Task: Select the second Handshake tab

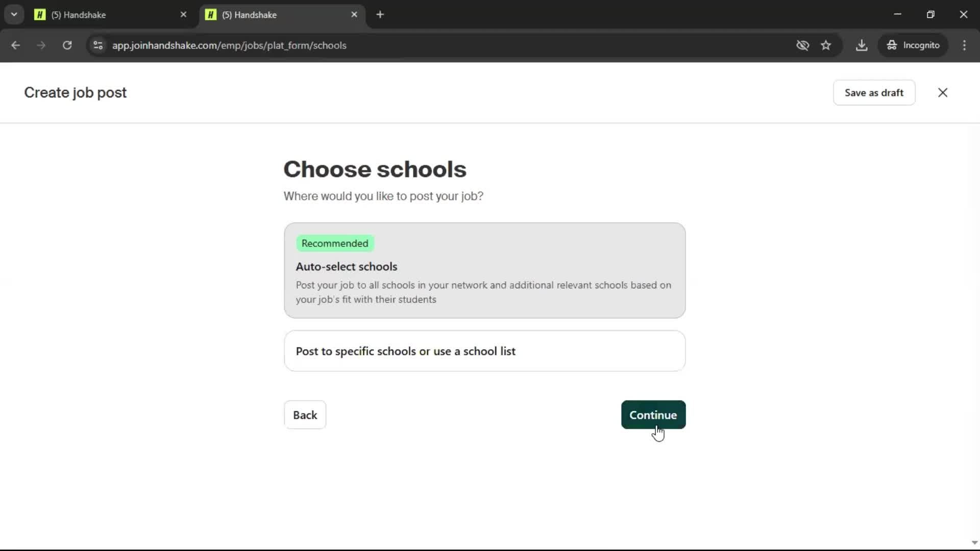Action: click(x=282, y=15)
